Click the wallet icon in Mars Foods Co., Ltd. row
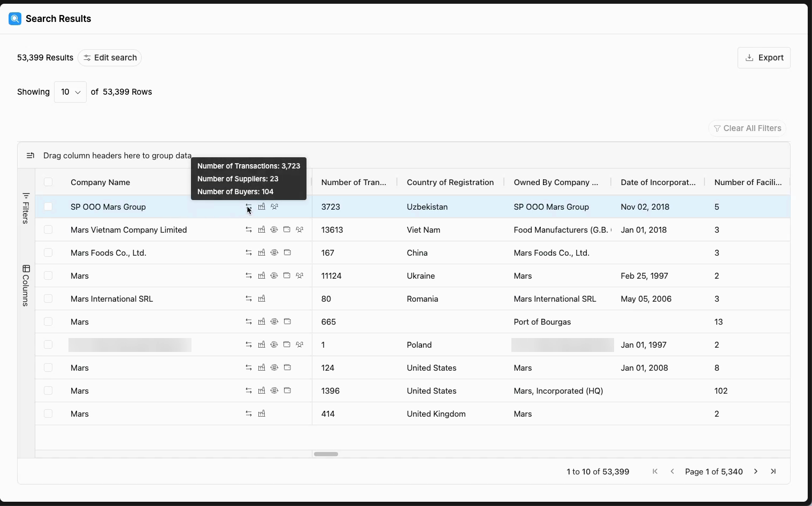Image resolution: width=812 pixels, height=506 pixels. click(x=287, y=252)
